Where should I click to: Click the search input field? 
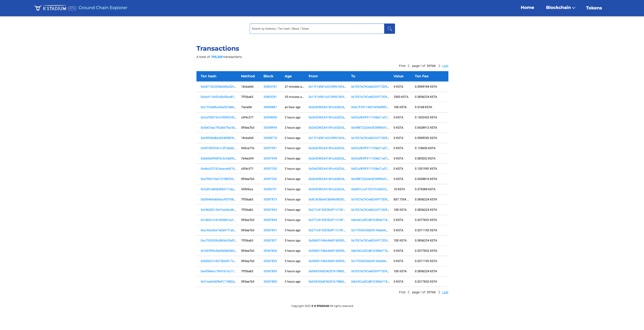[317, 29]
